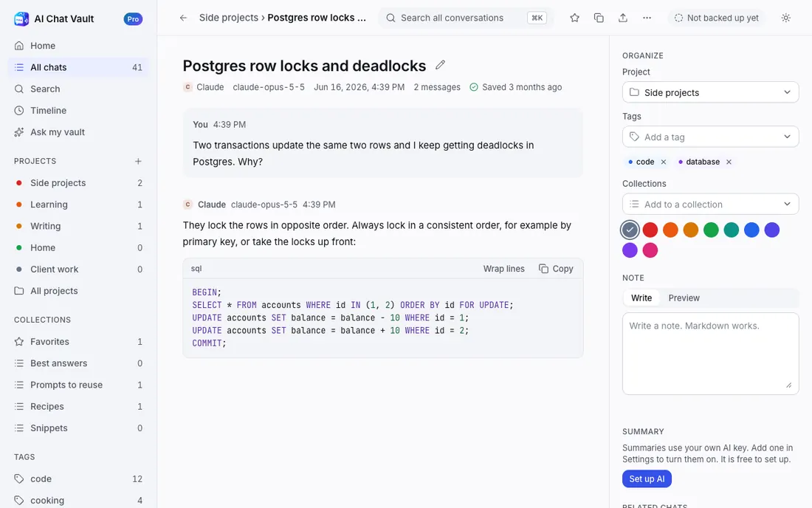Image resolution: width=812 pixels, height=508 pixels.
Task: Expand the Add to a collection dropdown
Action: coord(710,204)
